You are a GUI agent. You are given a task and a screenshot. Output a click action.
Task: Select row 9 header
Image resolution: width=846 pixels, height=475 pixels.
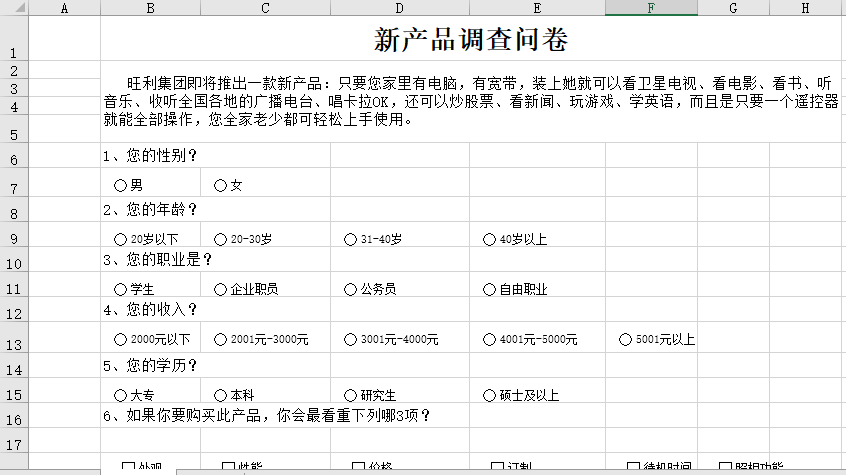coord(14,239)
